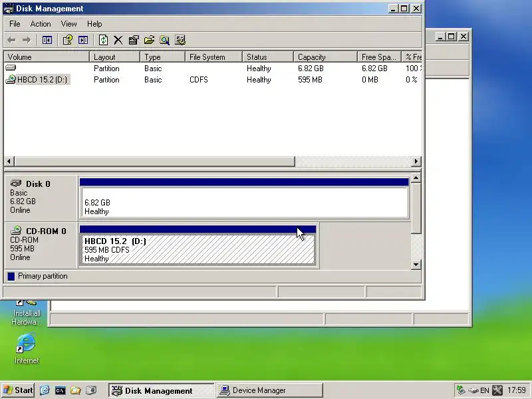
Task: Click the Disk Management title bar icon
Action: pos(9,9)
